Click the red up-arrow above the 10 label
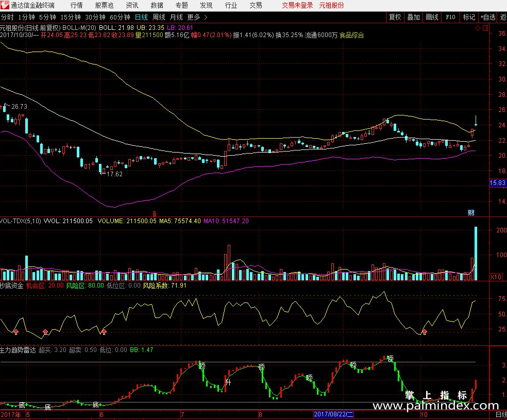The image size is (507, 420). pyautogui.click(x=425, y=332)
